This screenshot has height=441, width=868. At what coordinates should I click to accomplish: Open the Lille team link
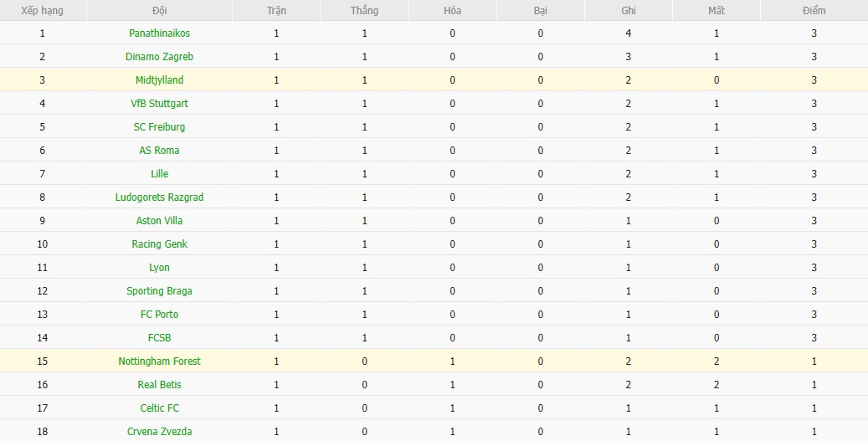tap(159, 174)
